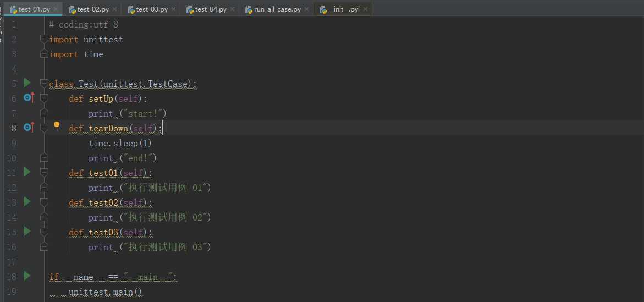This screenshot has width=644, height=302.
Task: Click the fold end marker on line 12
Action: pyautogui.click(x=45, y=187)
